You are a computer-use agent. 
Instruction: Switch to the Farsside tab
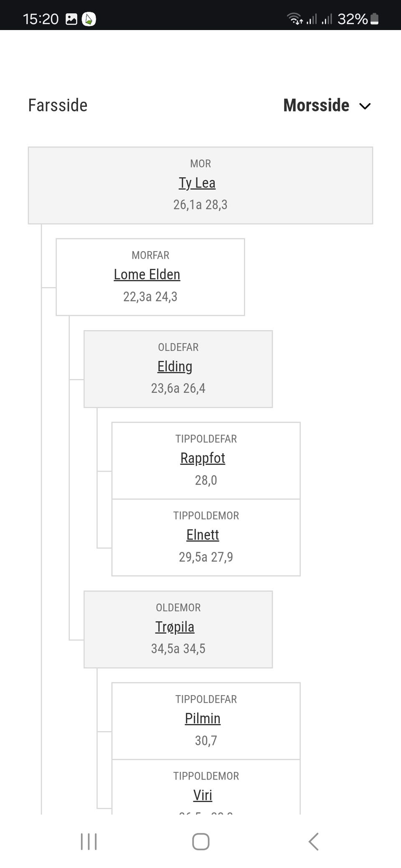pyautogui.click(x=58, y=105)
